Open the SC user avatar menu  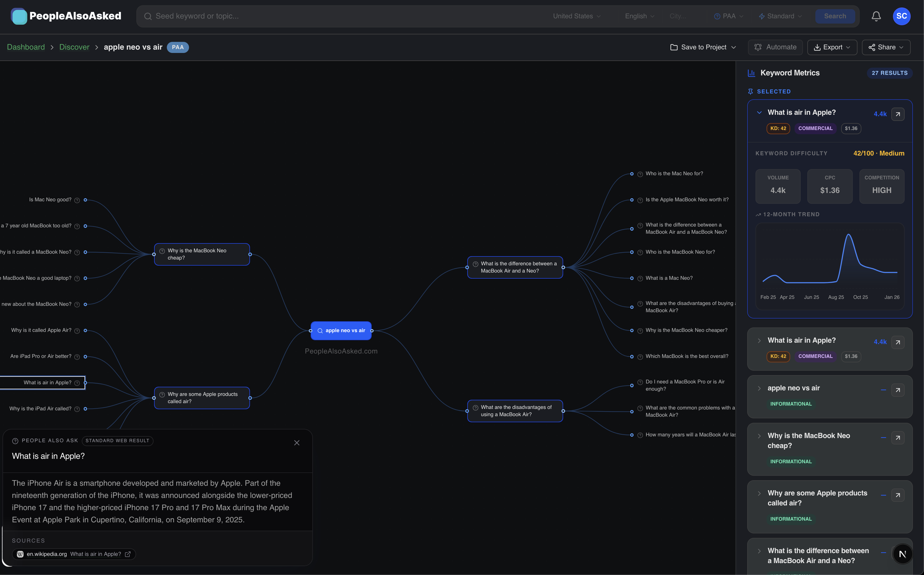click(902, 16)
